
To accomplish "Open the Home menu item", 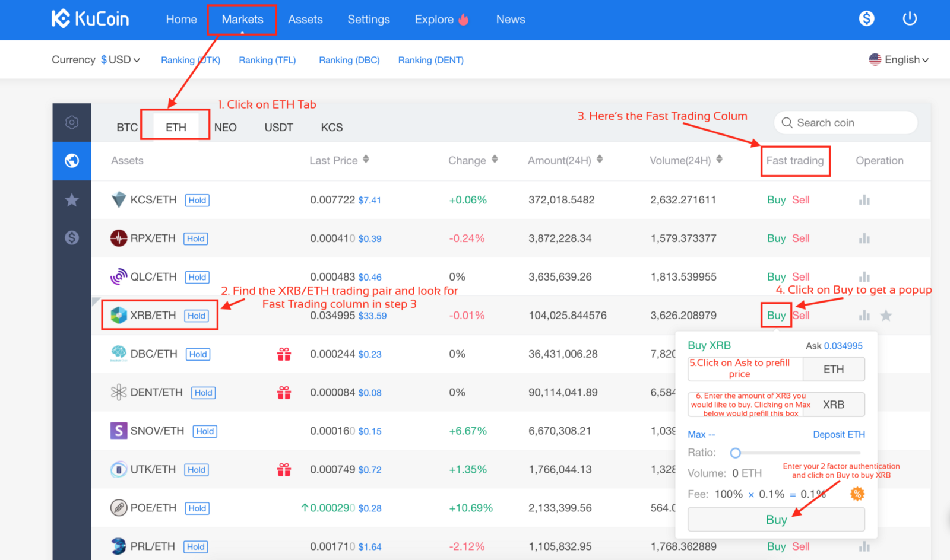I will [181, 19].
